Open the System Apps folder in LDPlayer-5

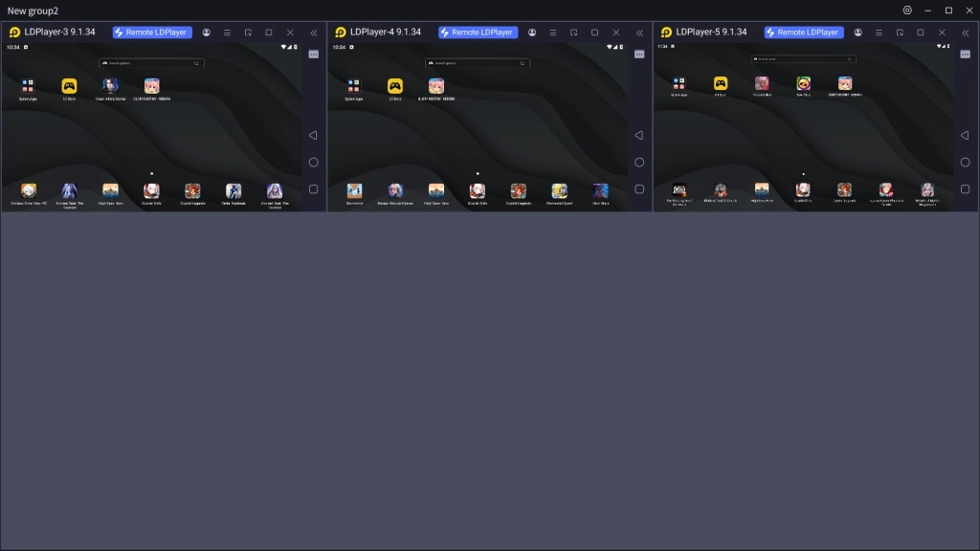coord(680,84)
